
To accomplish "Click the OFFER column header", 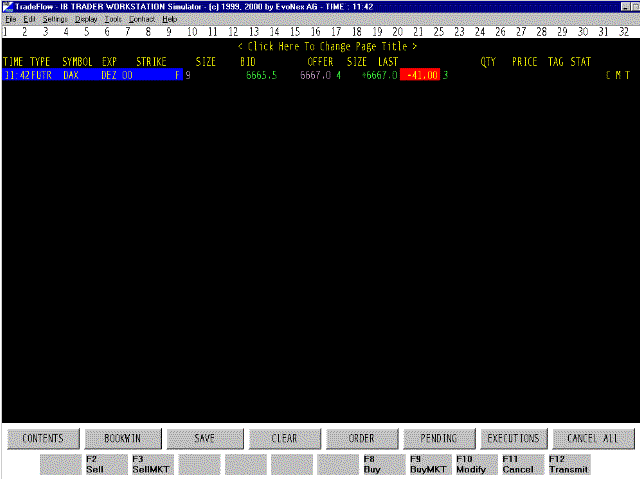I will 320,62.
